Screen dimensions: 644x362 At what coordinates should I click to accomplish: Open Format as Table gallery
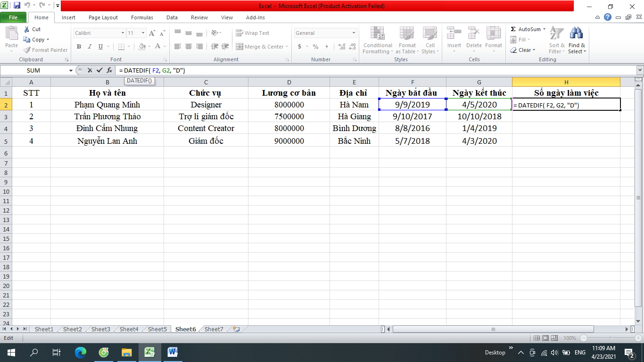pos(407,40)
